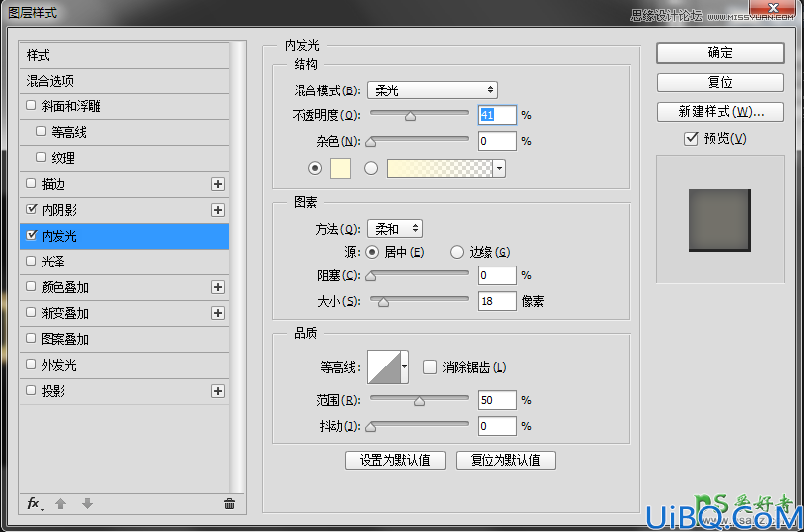Open the contour shape thumbnail
Screen dimensions: 804x532
[x=384, y=367]
